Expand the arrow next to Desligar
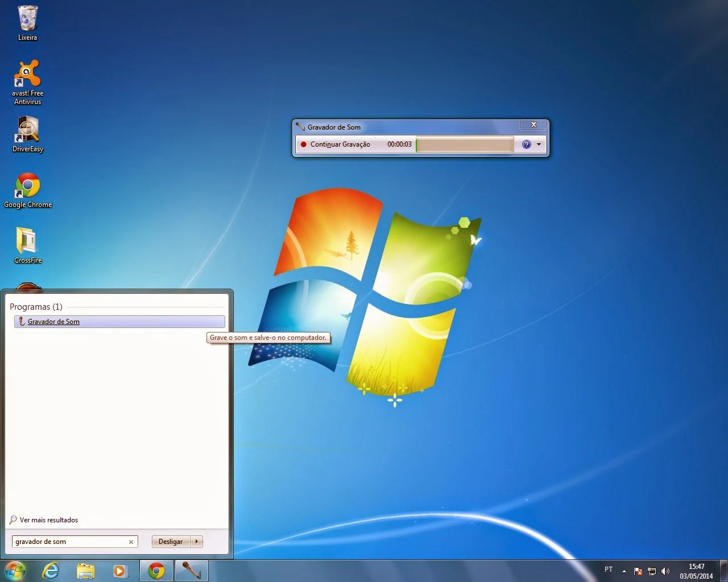The width and height of the screenshot is (728, 582). coord(197,542)
